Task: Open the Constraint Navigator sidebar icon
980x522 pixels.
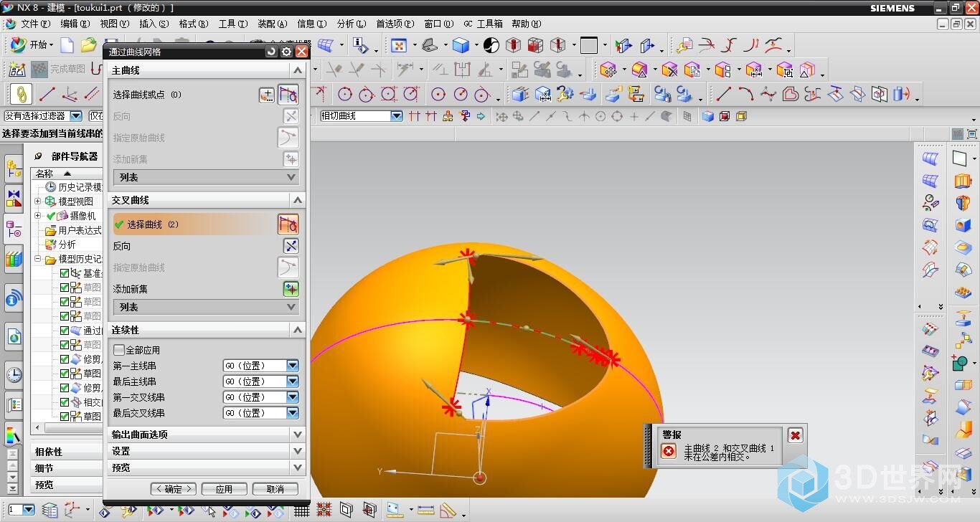Action: [14, 197]
